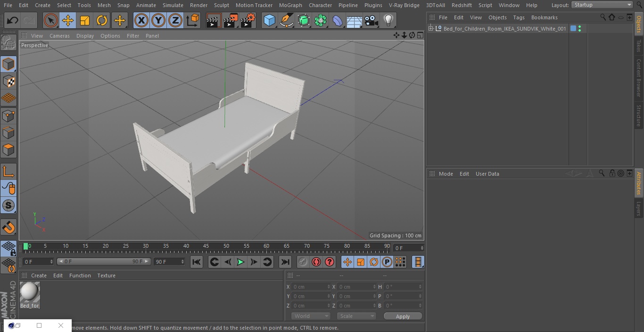The height and width of the screenshot is (332, 644).
Task: Click the timeline playhead at frame 0
Action: pos(26,246)
